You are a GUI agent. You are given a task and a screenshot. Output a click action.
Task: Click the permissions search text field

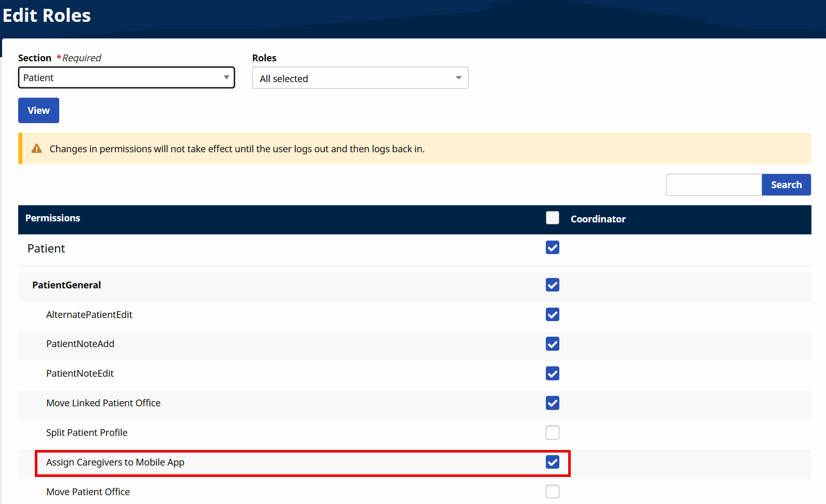click(714, 185)
